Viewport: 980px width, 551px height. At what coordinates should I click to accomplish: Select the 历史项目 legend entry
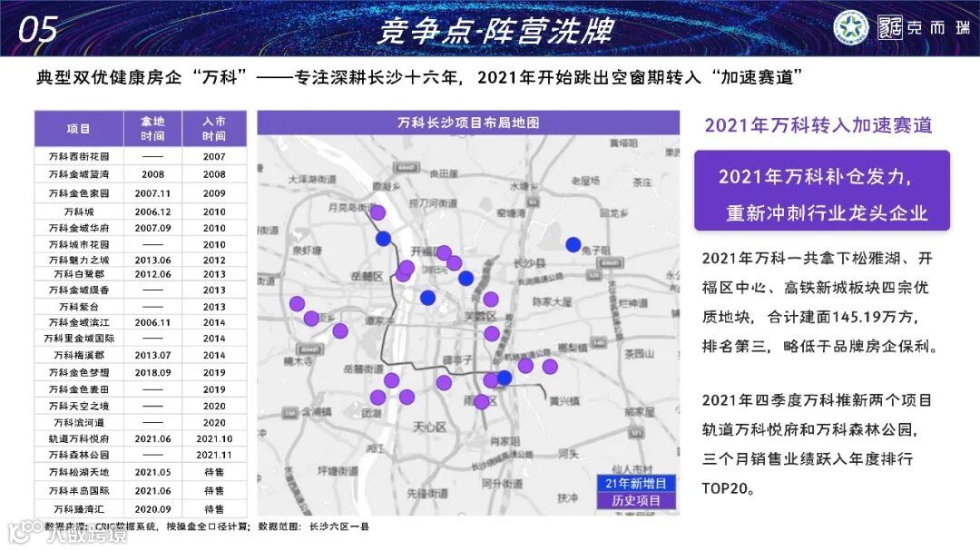coord(635,500)
